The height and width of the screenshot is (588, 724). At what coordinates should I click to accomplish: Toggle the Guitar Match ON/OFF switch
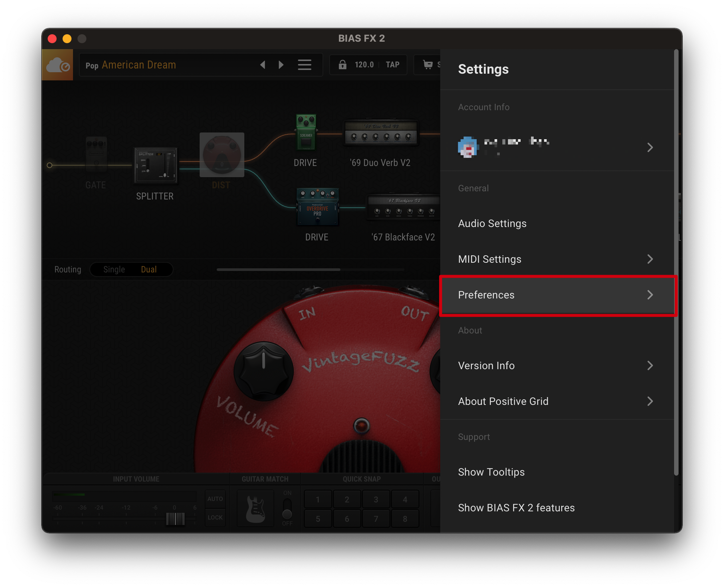point(287,508)
